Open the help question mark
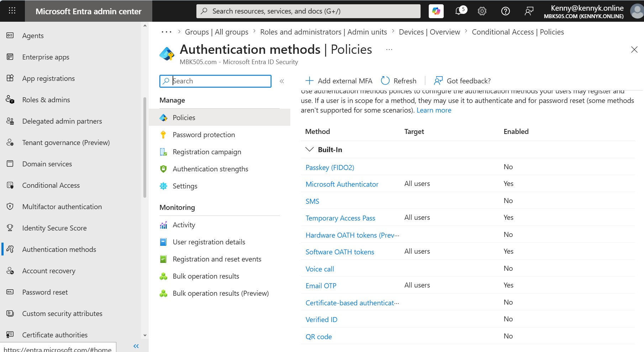 click(x=505, y=11)
